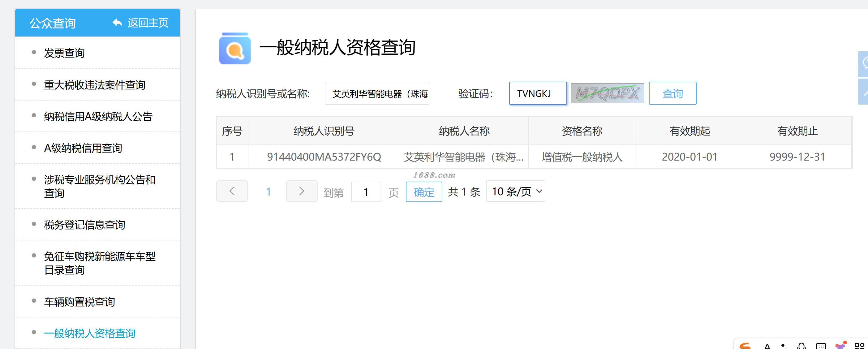This screenshot has width=868, height=349.
Task: Click the return-home arrow icon
Action: 117,23
